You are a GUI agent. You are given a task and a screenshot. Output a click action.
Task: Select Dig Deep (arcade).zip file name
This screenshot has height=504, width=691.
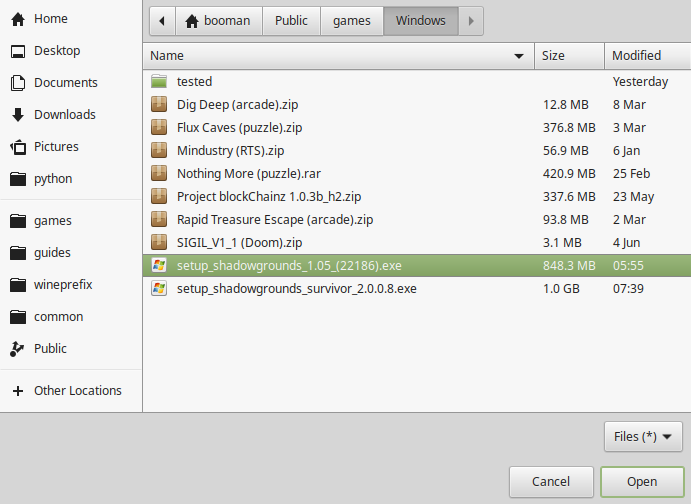tap(238, 105)
